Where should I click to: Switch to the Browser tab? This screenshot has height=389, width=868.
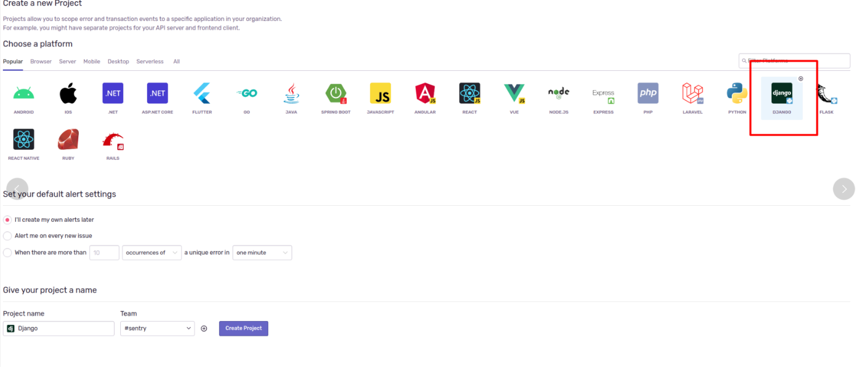coord(41,61)
